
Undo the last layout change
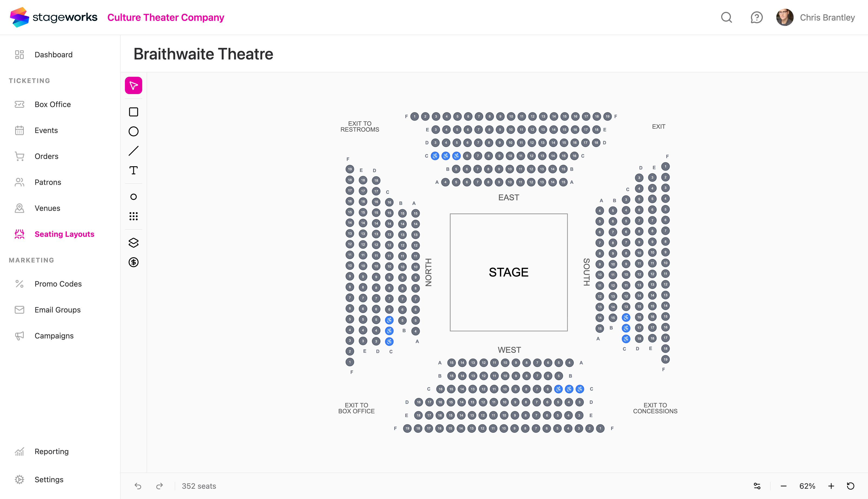(138, 486)
